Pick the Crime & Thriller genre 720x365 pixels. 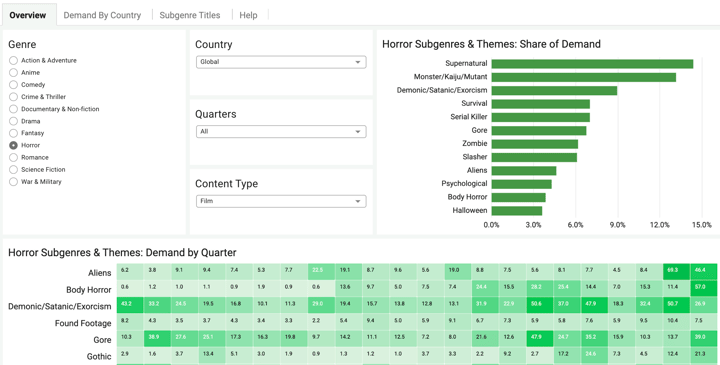[13, 97]
